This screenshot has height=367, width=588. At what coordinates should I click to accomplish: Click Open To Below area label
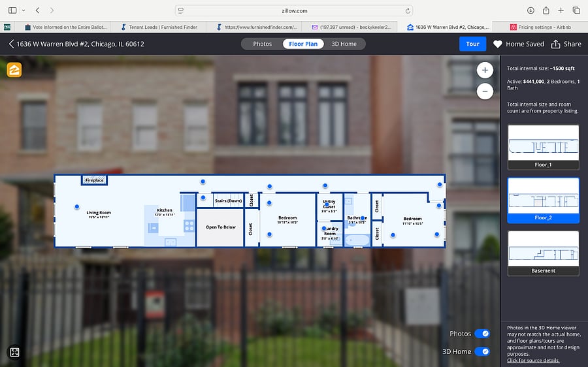pyautogui.click(x=221, y=227)
